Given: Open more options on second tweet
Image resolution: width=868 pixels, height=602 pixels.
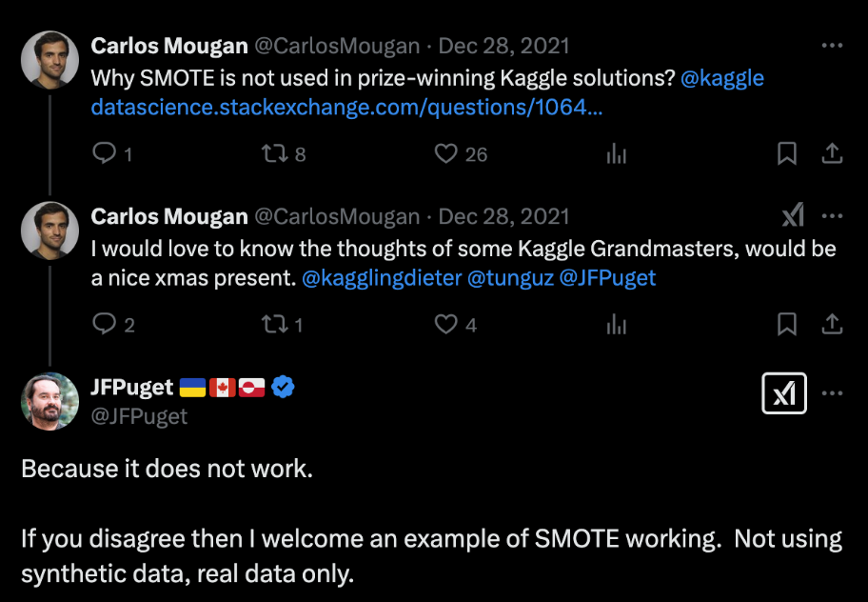Looking at the screenshot, I should click(x=832, y=216).
